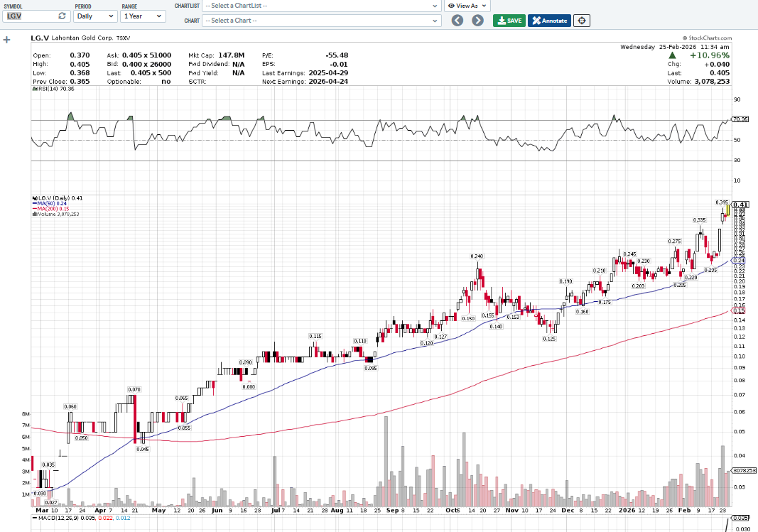
Task: Expand the Select a Chart dropdown
Action: point(321,21)
